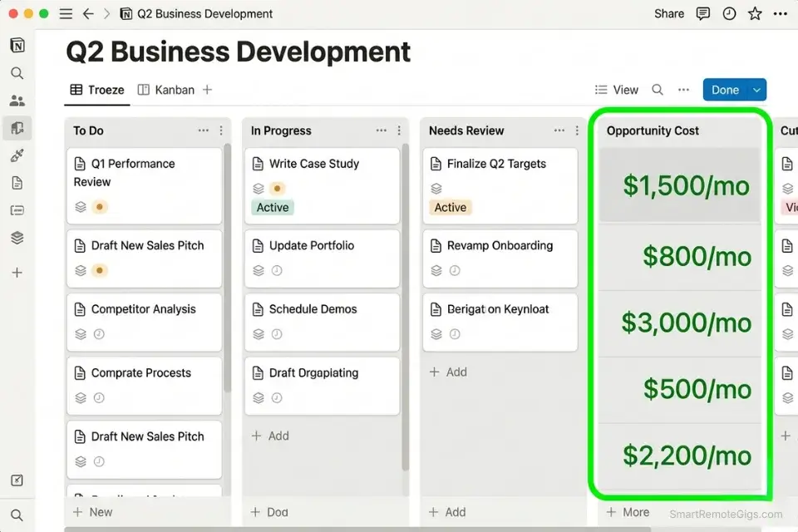Open page history clock icon

729,14
